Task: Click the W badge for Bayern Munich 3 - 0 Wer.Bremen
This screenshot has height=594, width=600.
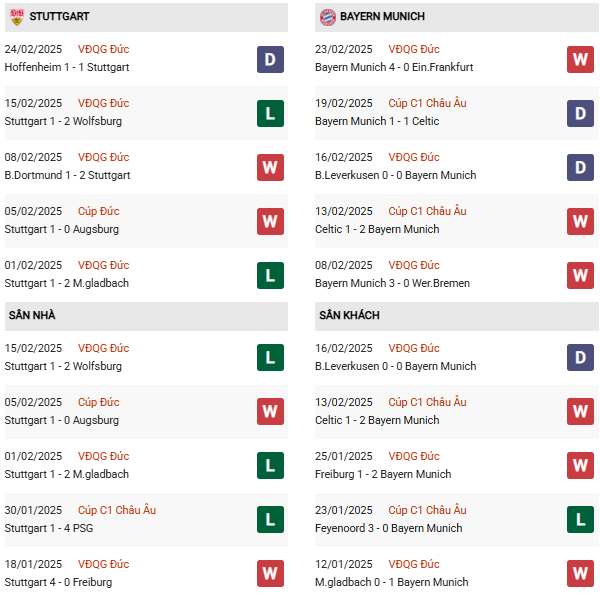Action: [x=580, y=275]
